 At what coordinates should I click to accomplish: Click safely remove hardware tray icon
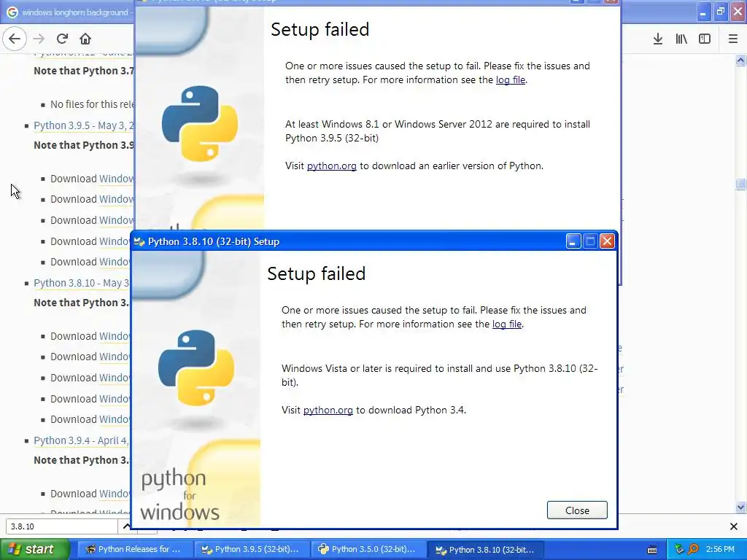[679, 549]
